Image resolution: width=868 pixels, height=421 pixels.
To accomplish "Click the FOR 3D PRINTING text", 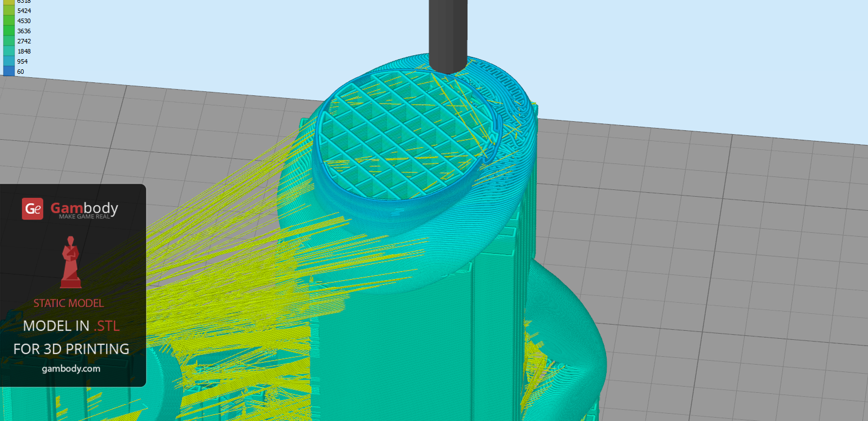I will [x=71, y=349].
